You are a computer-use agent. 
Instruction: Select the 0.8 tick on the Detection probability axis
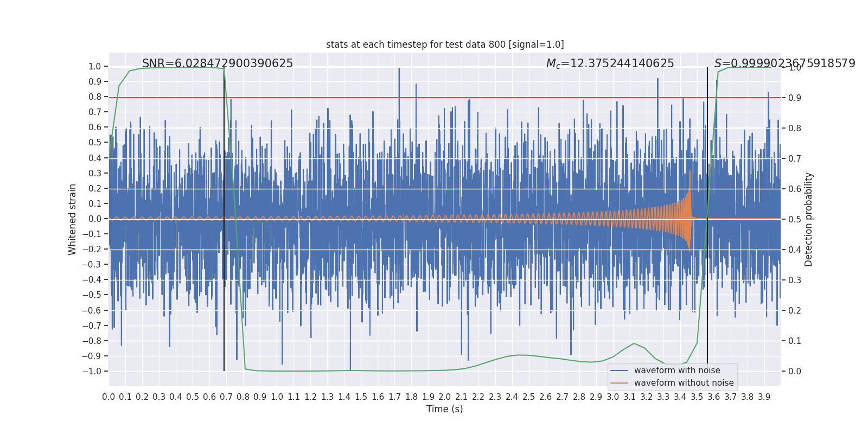tap(795, 129)
